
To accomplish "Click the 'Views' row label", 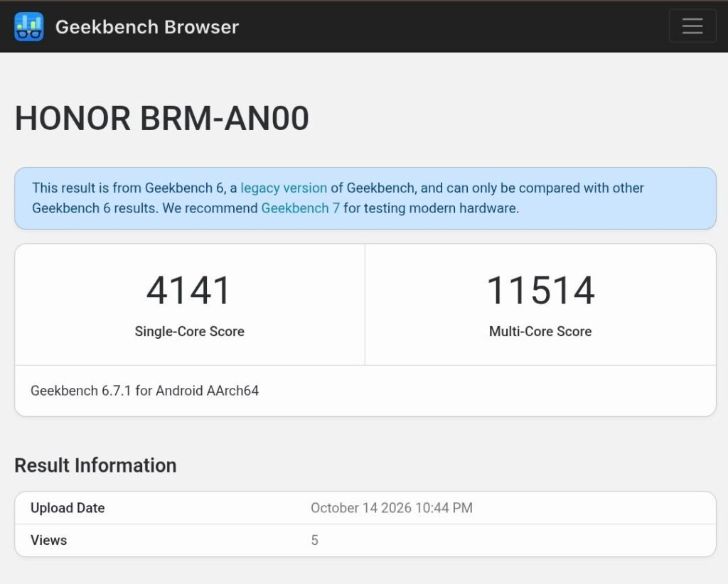I will tap(49, 541).
